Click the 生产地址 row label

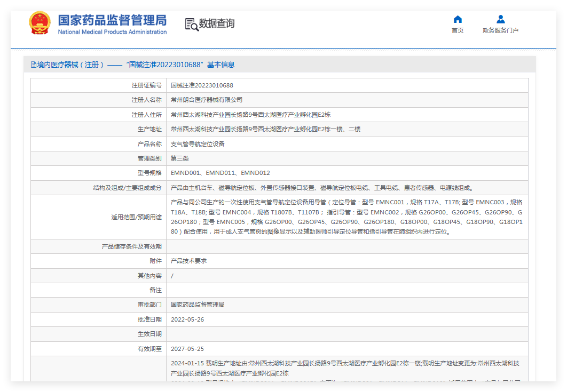pos(149,129)
